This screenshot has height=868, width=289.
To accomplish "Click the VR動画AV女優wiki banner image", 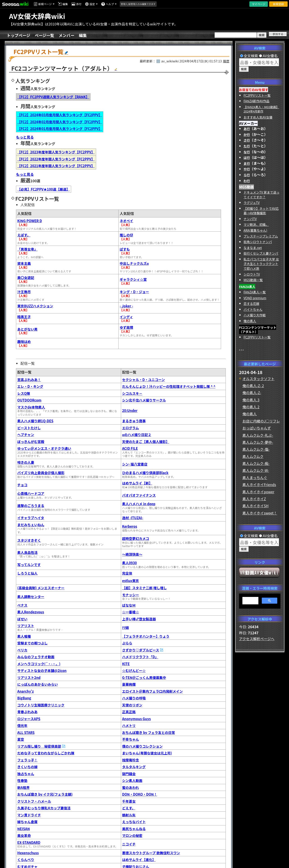I will (x=259, y=573).
